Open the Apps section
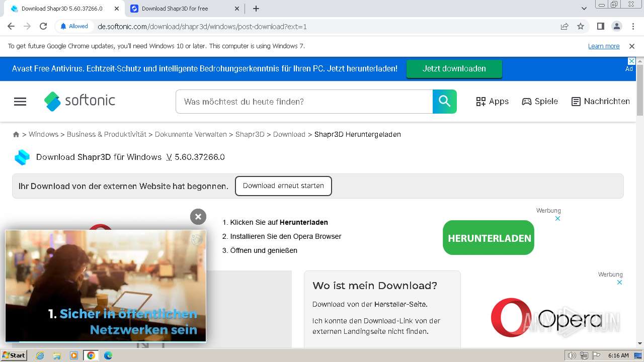The image size is (644, 362). point(493,102)
